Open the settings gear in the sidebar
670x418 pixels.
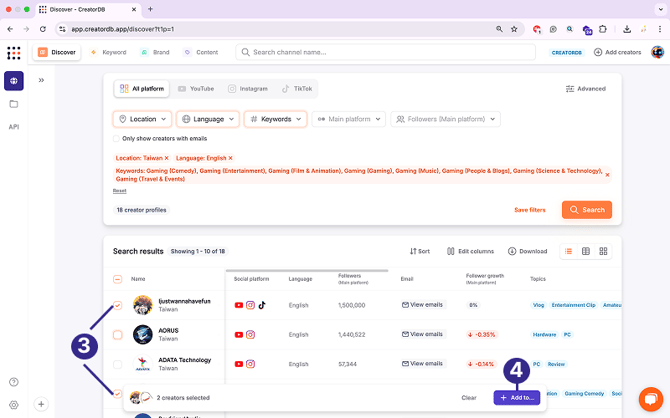[x=14, y=404]
